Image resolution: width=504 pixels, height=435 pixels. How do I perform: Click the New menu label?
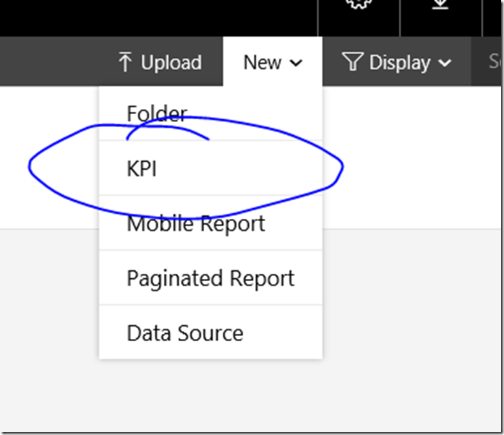(262, 63)
